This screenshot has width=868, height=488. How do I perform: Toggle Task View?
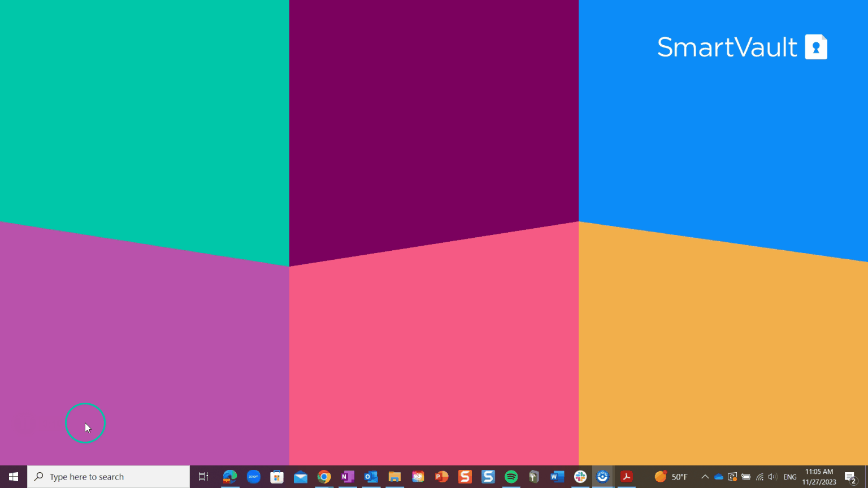coord(202,477)
